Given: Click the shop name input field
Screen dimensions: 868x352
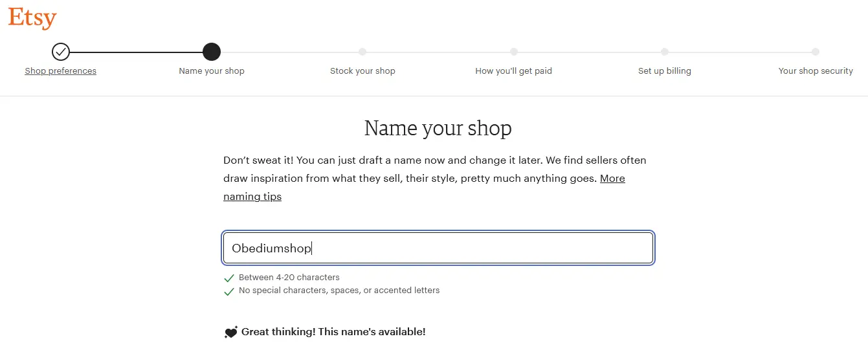Looking at the screenshot, I should (438, 248).
